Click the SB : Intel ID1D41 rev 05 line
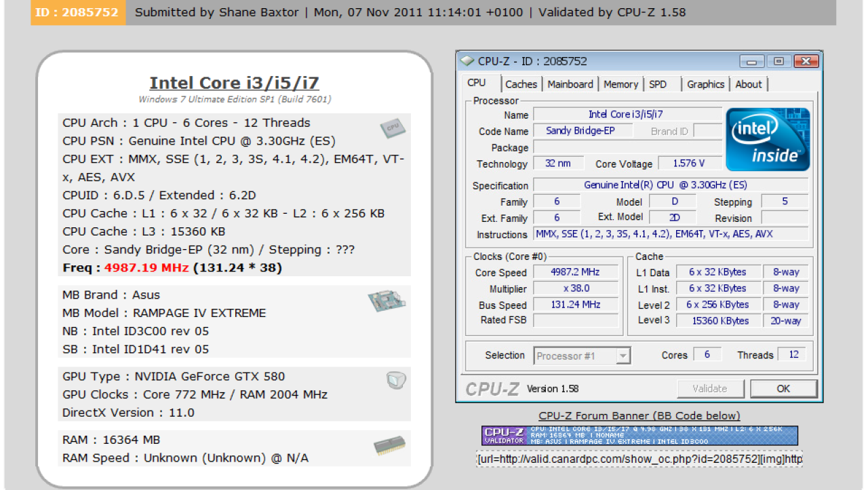The height and width of the screenshot is (490, 868). 136,350
